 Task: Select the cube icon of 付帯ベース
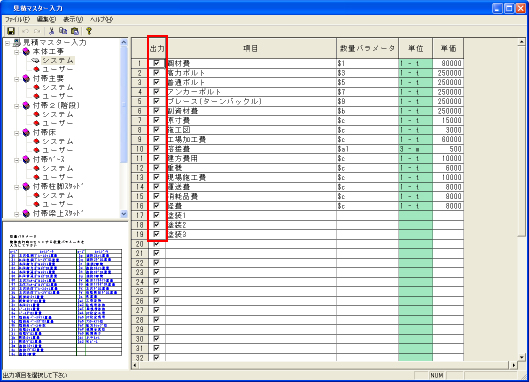click(x=26, y=160)
